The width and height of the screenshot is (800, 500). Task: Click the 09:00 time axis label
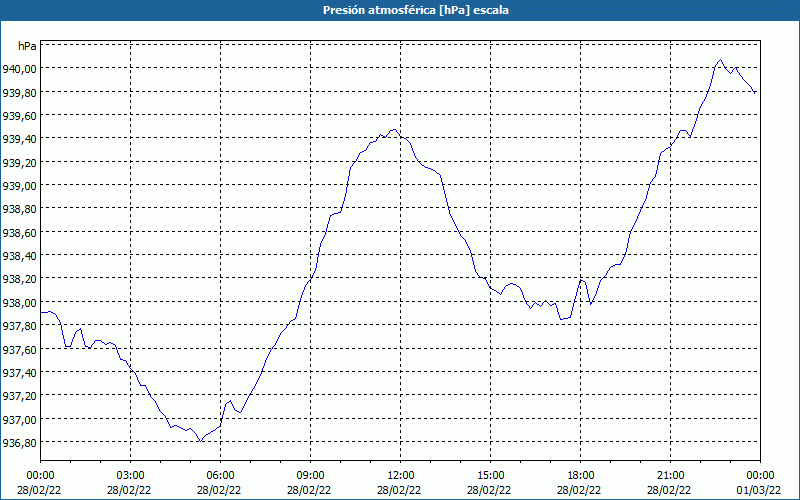pyautogui.click(x=310, y=476)
